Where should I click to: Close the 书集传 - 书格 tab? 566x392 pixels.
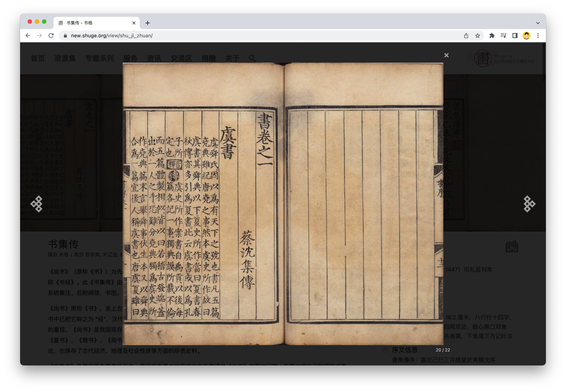[134, 23]
